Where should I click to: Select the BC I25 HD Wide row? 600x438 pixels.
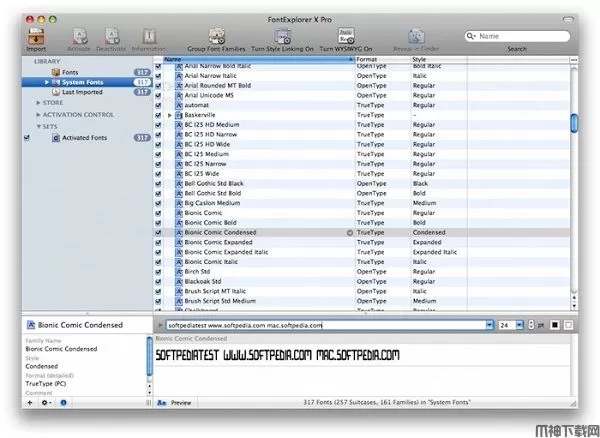362,144
